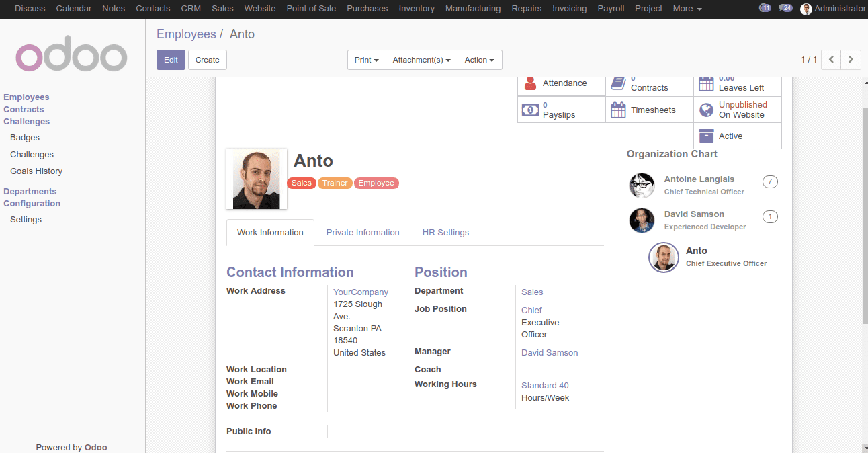868x453 pixels.
Task: Go to previous record with left arrow
Action: pyautogui.click(x=831, y=60)
